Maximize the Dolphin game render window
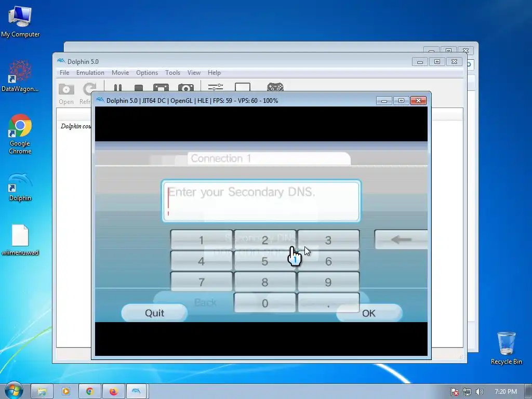This screenshot has width=532, height=399. point(401,101)
